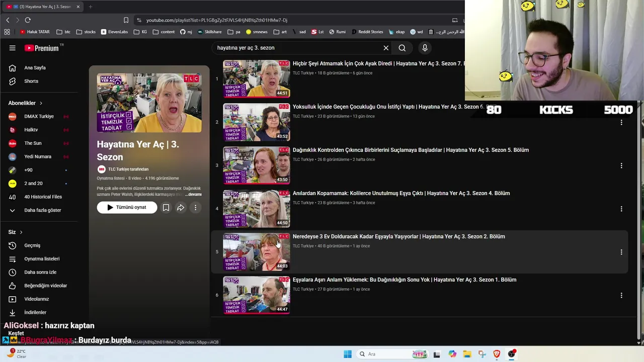This screenshot has height=362, width=644.
Task: Open options menu for 1. Bölüm video
Action: pyautogui.click(x=621, y=295)
